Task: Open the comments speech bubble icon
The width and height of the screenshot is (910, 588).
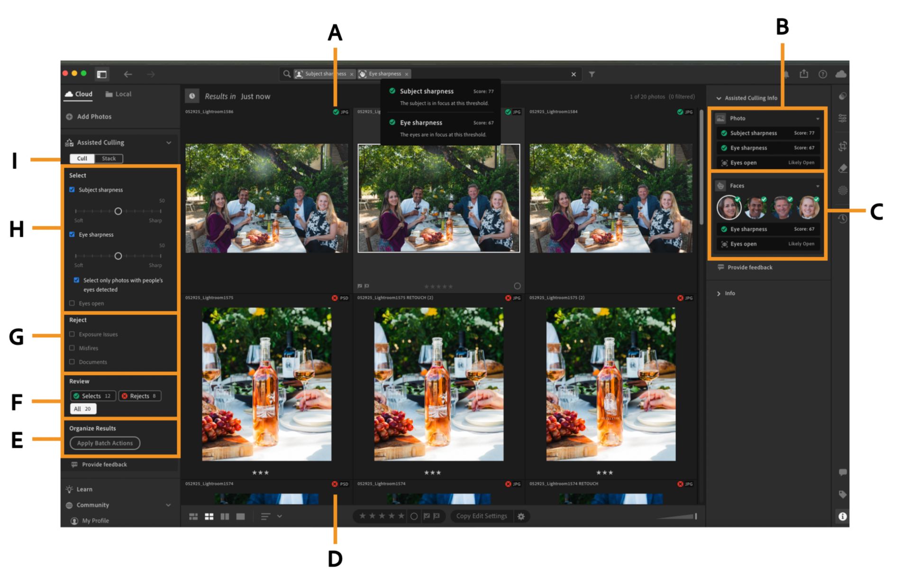Action: click(x=842, y=472)
